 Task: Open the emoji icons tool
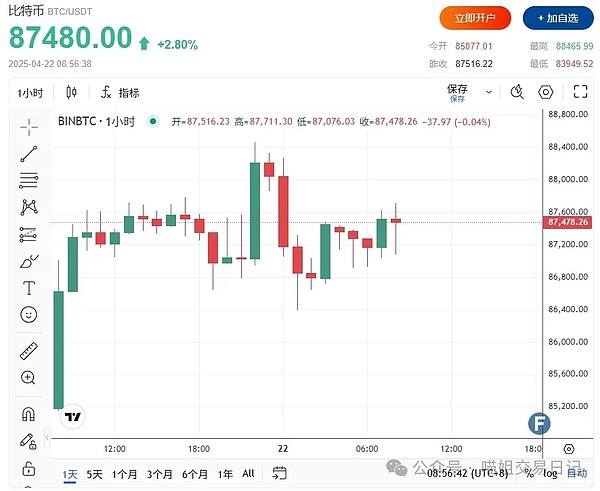28,314
